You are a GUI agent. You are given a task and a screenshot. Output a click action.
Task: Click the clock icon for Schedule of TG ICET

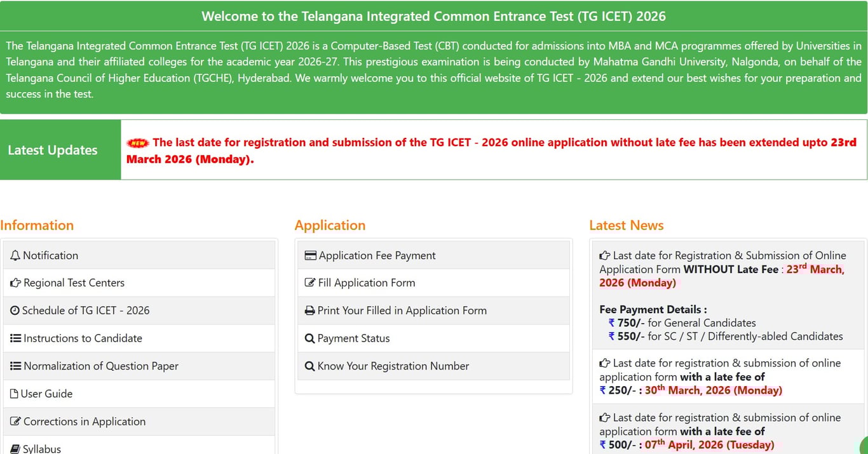[15, 310]
